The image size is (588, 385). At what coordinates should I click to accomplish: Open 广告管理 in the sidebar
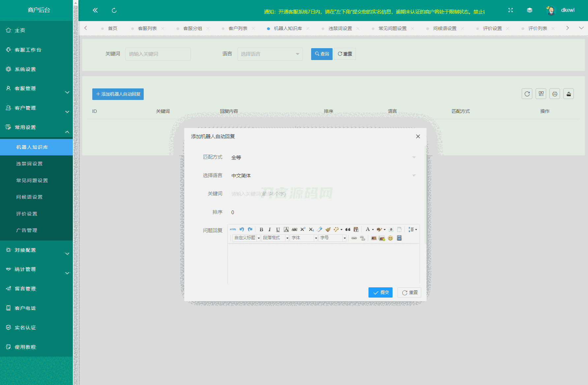click(x=36, y=230)
